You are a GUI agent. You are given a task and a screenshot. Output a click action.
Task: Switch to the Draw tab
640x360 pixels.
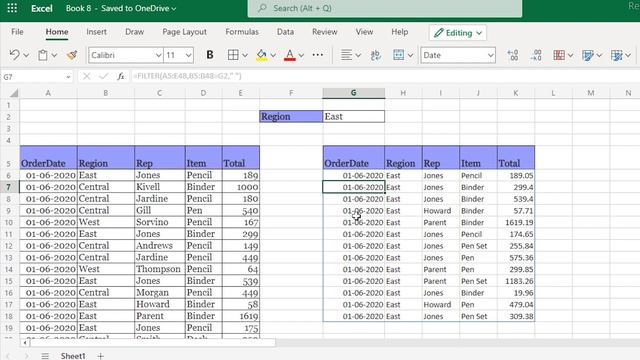(134, 32)
